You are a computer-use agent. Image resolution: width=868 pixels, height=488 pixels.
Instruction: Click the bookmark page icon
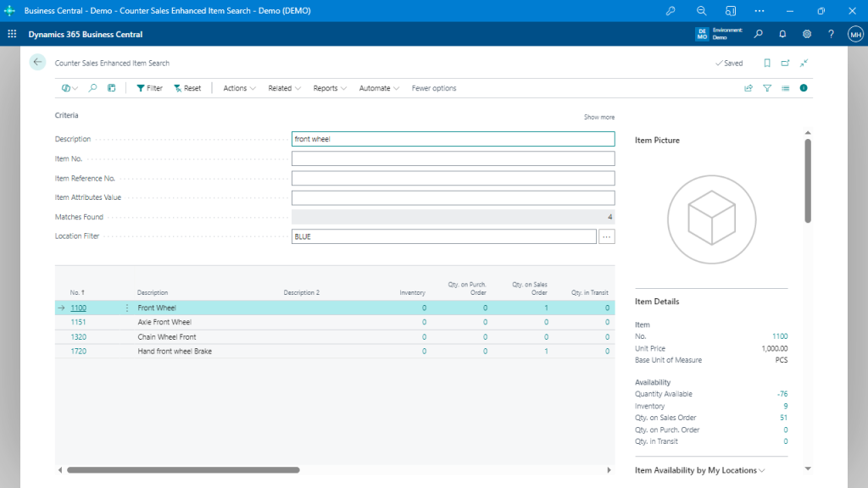[765, 63]
